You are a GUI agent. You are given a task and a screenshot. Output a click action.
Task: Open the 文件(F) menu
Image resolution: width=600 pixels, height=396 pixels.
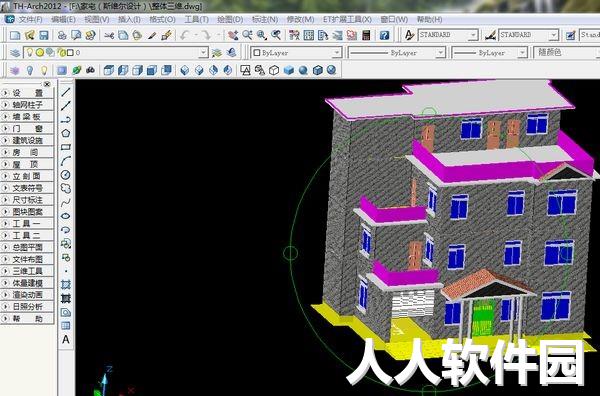(x=31, y=20)
